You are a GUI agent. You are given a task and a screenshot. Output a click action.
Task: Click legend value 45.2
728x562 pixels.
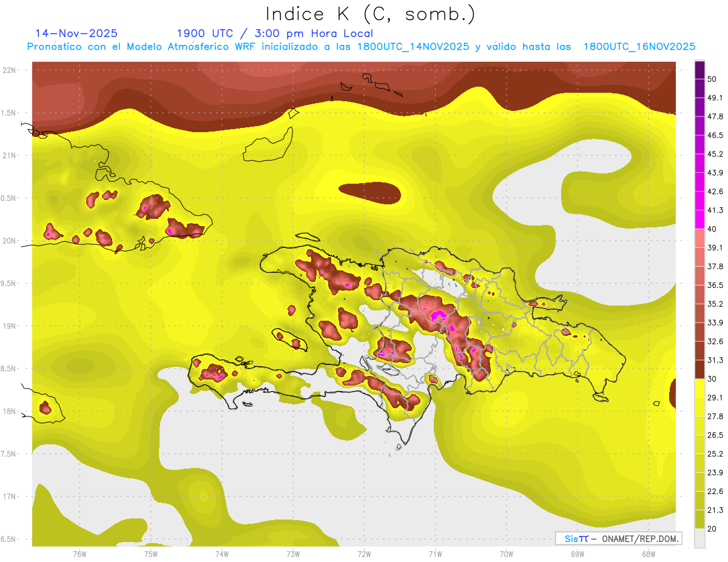(x=715, y=154)
